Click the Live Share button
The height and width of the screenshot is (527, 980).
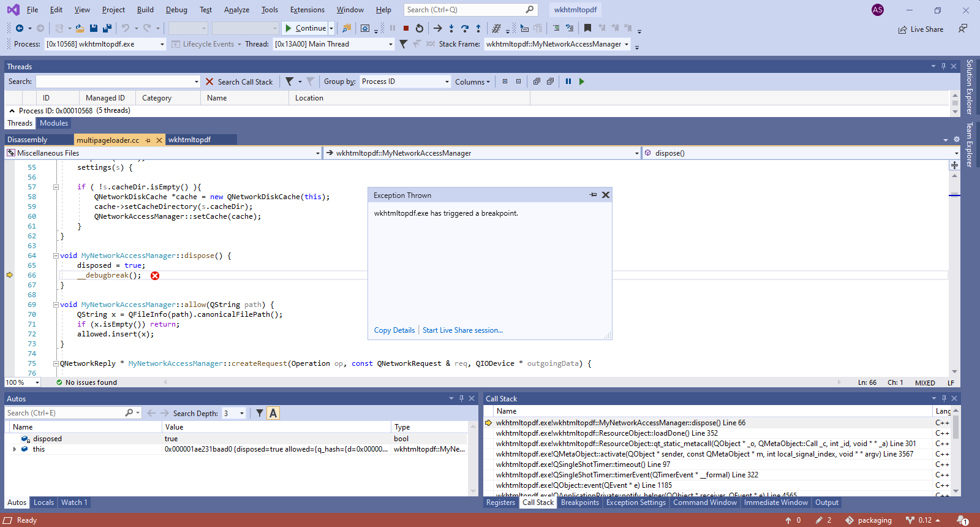921,29
